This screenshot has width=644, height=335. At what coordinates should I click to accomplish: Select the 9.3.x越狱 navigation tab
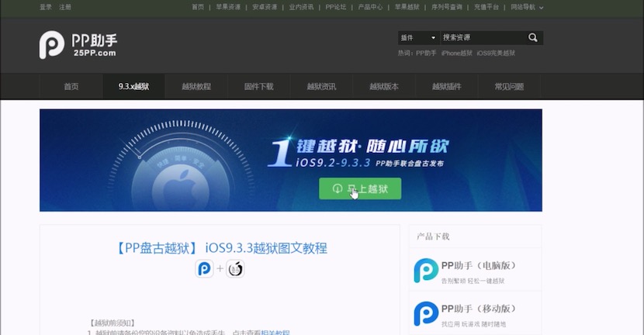[134, 87]
